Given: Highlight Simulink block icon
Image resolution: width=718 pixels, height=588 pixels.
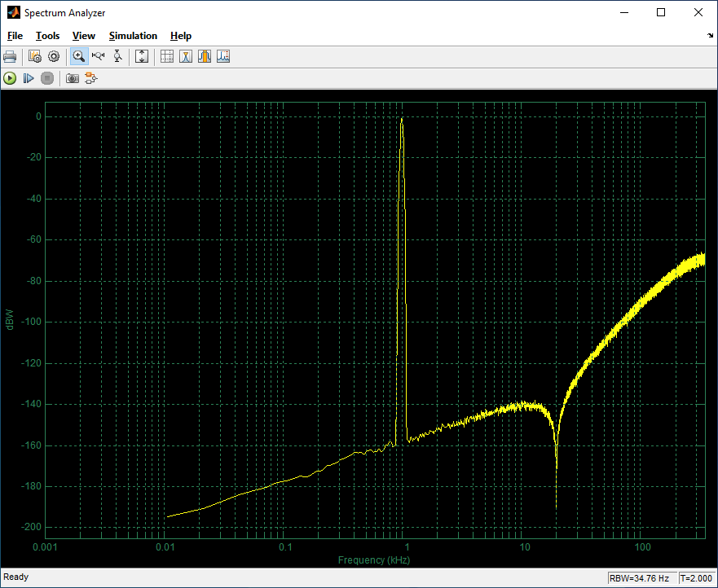Looking at the screenshot, I should pos(91,78).
